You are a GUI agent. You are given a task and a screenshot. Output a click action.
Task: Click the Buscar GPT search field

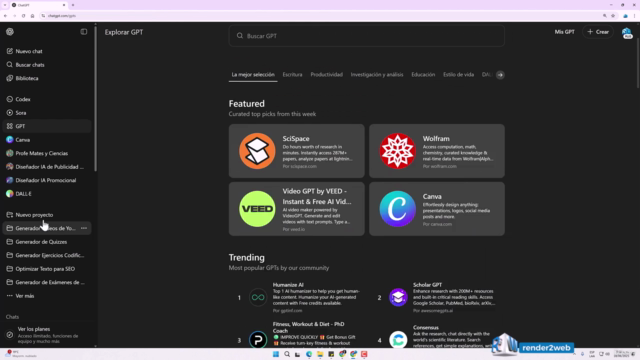click(x=367, y=36)
